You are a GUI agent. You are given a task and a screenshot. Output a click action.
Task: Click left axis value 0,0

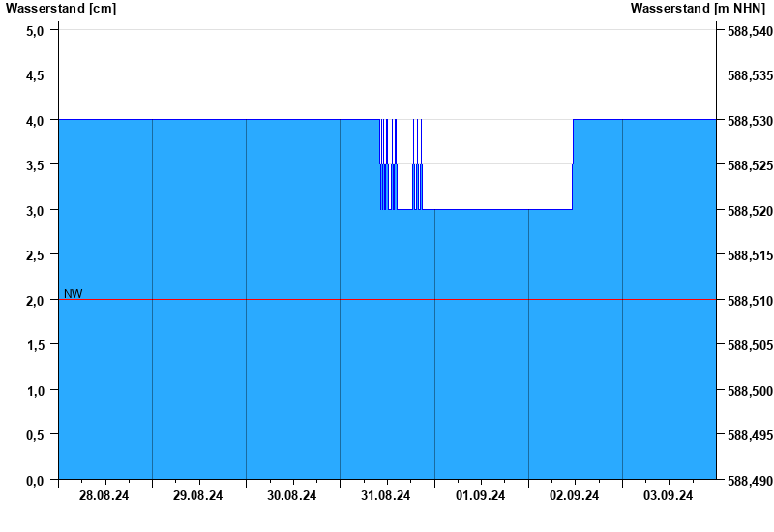[x=35, y=480]
